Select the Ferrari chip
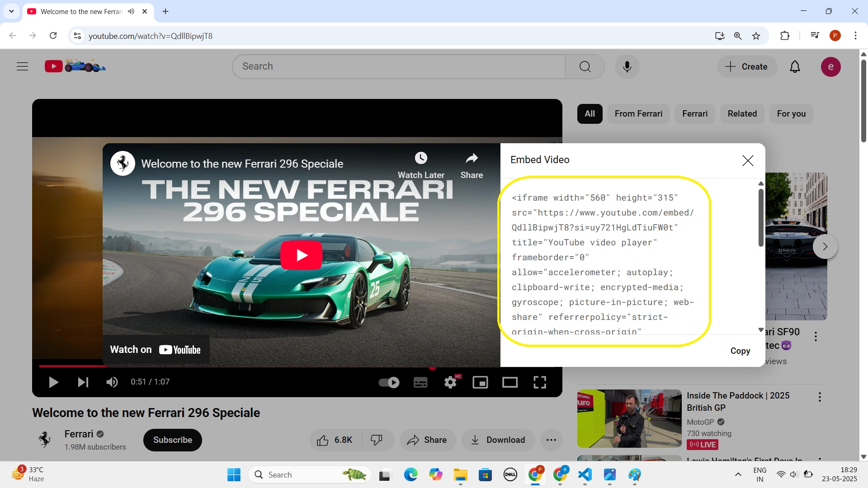Image resolution: width=868 pixels, height=488 pixels. [x=695, y=114]
